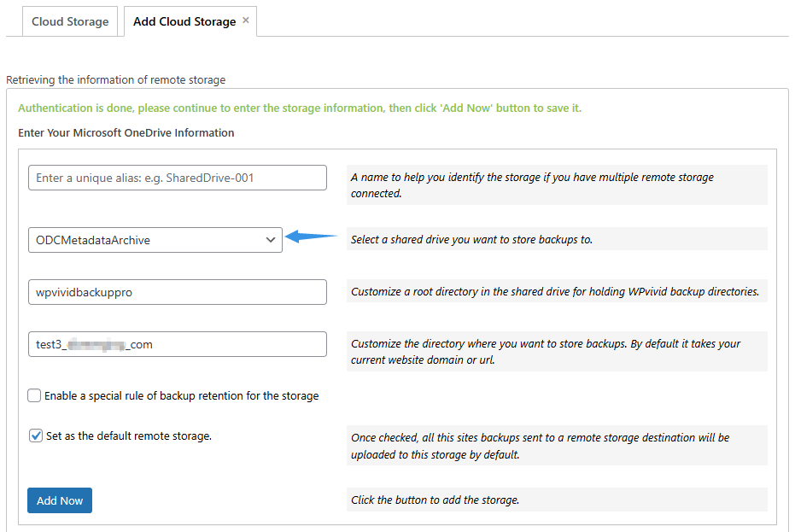Click the test3 backup directory field
The image size is (795, 532).
pos(177,344)
